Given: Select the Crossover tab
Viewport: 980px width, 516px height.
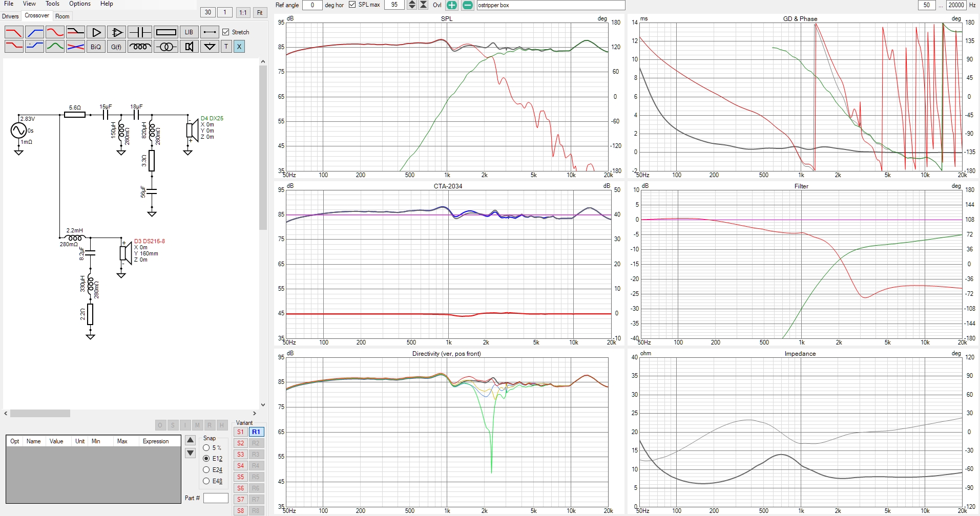Looking at the screenshot, I should pyautogui.click(x=37, y=16).
